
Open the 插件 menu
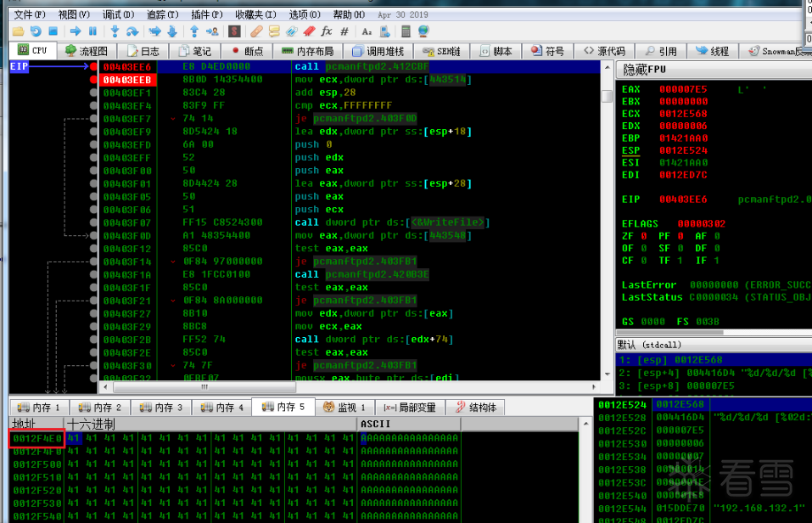pyautogui.click(x=207, y=14)
